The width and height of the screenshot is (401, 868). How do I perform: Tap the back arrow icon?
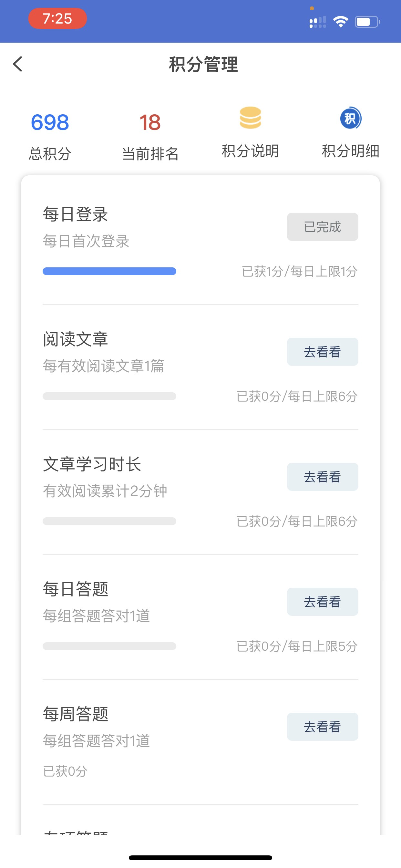pos(18,64)
